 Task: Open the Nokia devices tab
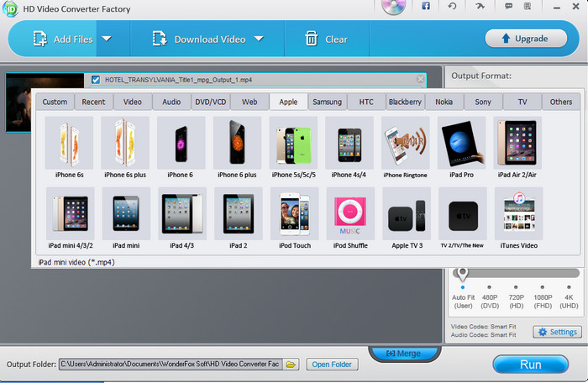(x=444, y=102)
